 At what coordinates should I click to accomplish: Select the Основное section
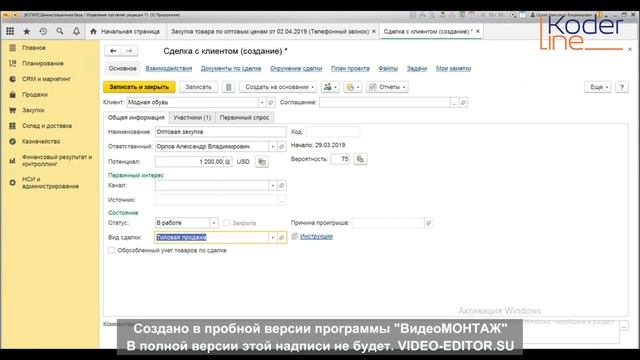(x=122, y=69)
